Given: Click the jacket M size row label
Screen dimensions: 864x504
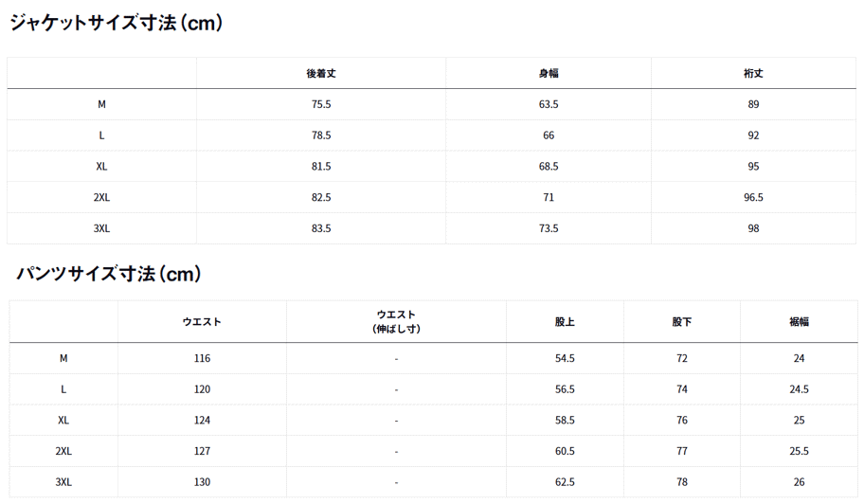Looking at the screenshot, I should tap(102, 104).
